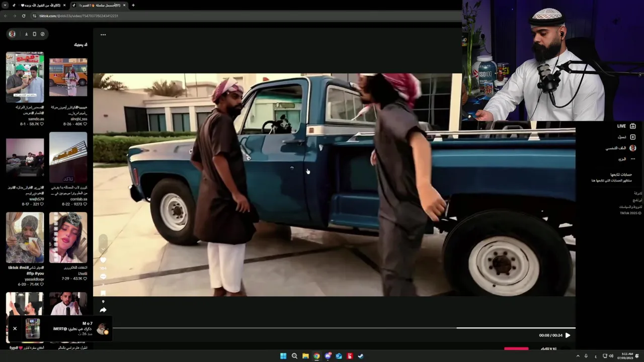644x362 pixels.
Task: Open the profile avatar in right sidebar
Action: [x=633, y=148]
